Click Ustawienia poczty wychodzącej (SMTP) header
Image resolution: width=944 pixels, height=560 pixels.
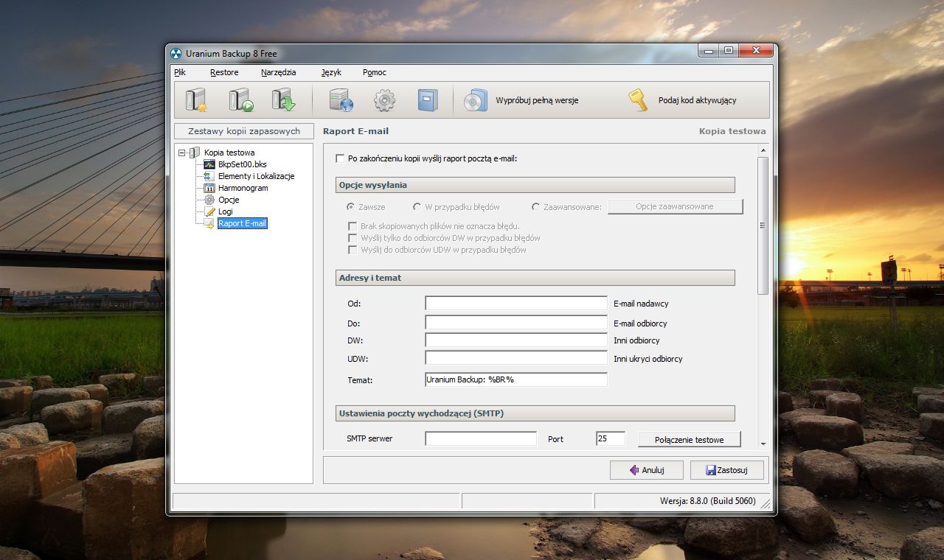[x=535, y=413]
